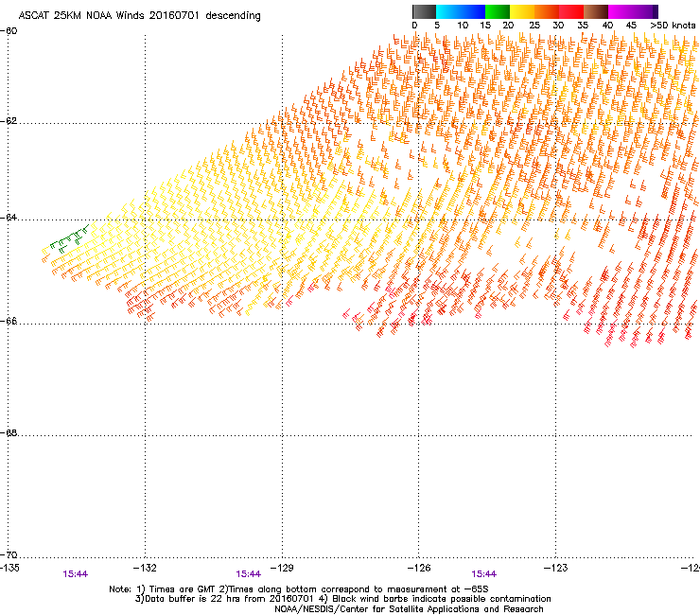The width and height of the screenshot is (700, 615).
Task: Choose the orange 25-30 knots legend swatch
Action: [x=547, y=11]
